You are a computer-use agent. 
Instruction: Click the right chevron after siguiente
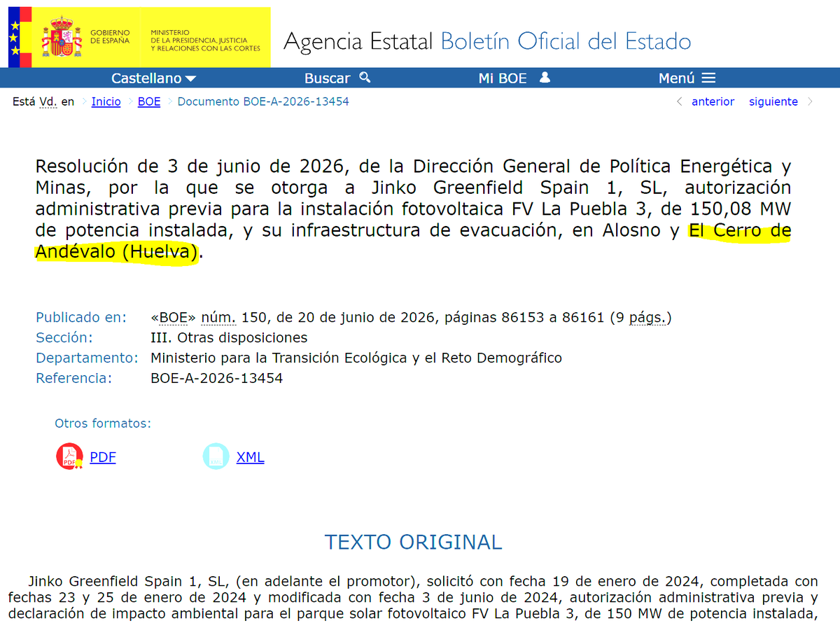[810, 101]
